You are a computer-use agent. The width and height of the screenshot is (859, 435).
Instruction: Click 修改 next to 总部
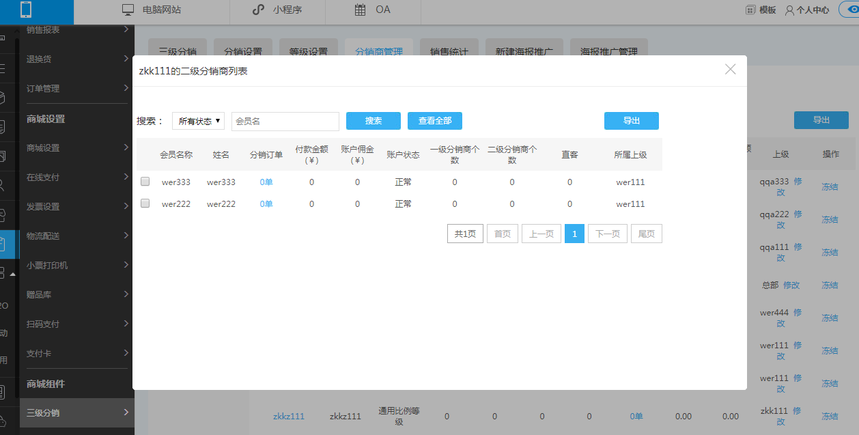click(x=791, y=285)
